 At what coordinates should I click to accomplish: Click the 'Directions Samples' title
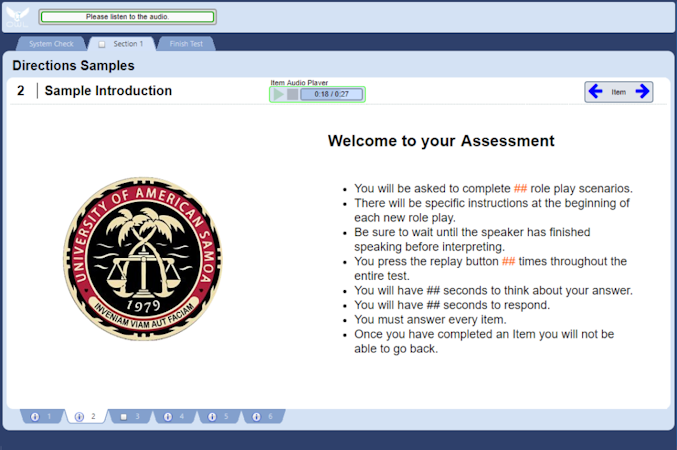[x=73, y=66]
